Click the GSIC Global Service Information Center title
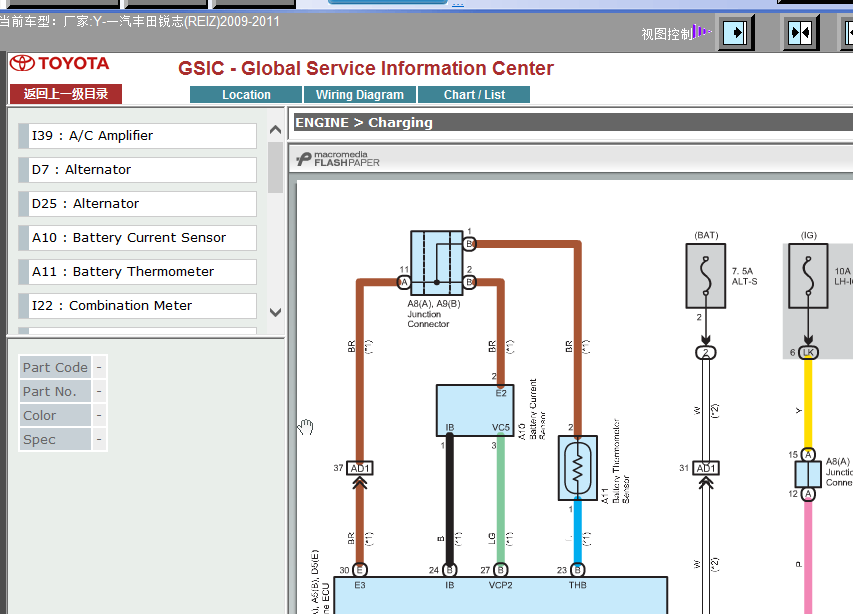853x614 pixels. click(x=366, y=69)
